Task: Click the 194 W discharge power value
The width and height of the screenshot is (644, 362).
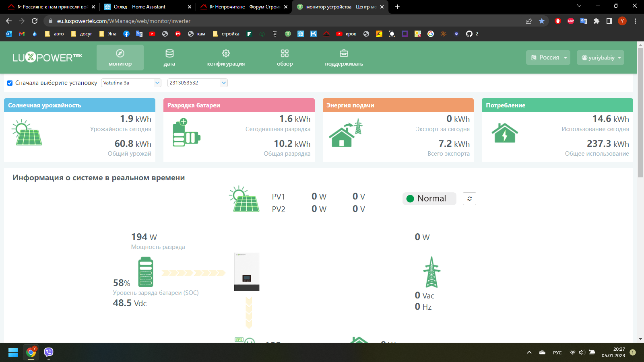Action: click(144, 237)
